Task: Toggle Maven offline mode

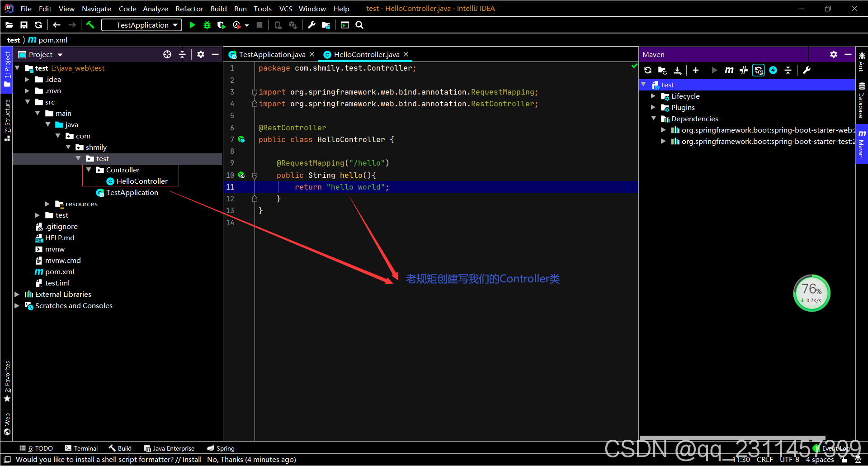Action: (744, 70)
